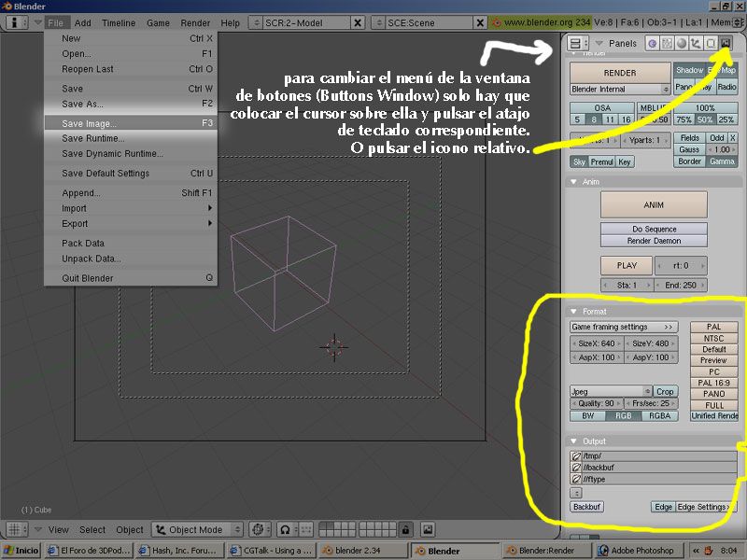Click the Backbuf button
The width and height of the screenshot is (747, 560).
[x=586, y=507]
